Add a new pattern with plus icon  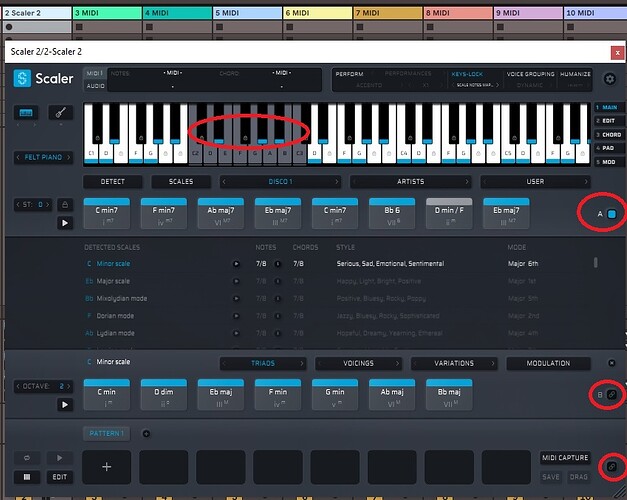point(146,434)
